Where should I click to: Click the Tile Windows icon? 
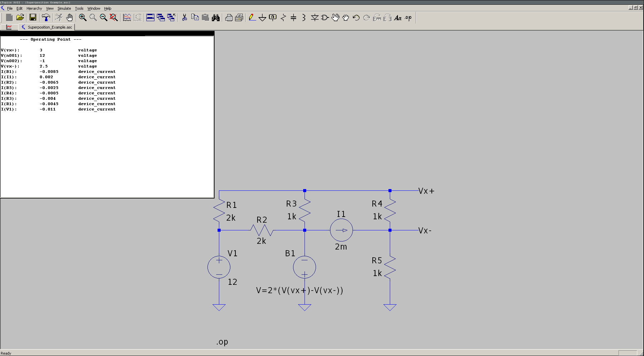click(150, 17)
